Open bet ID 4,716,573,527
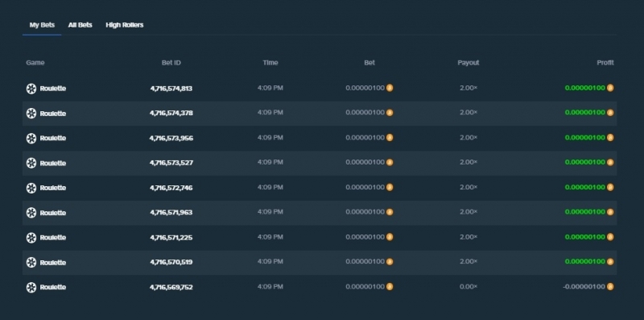Screen dimensions: 644x320 [x=171, y=163]
